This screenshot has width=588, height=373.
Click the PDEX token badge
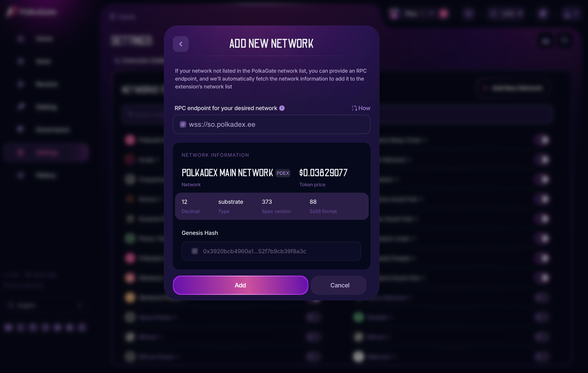(283, 173)
